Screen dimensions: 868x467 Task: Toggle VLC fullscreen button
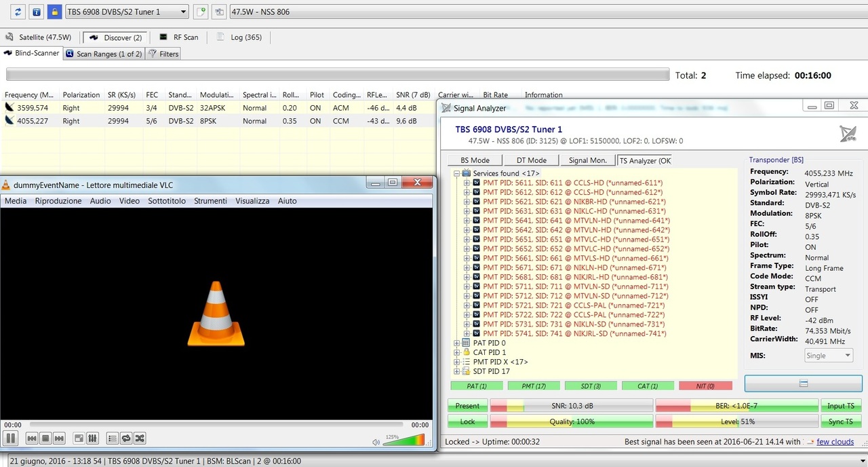tap(79, 438)
